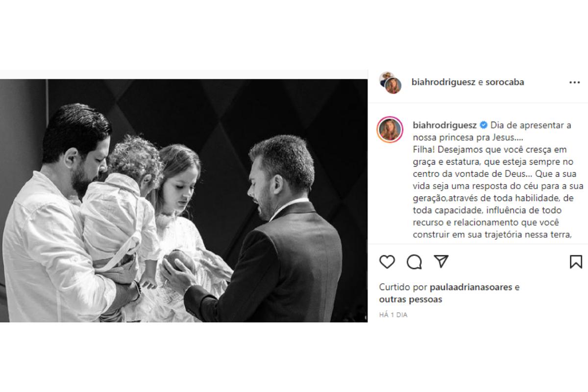Like the post with the heart icon
Viewport: 588px width, 392px height.
(x=387, y=262)
